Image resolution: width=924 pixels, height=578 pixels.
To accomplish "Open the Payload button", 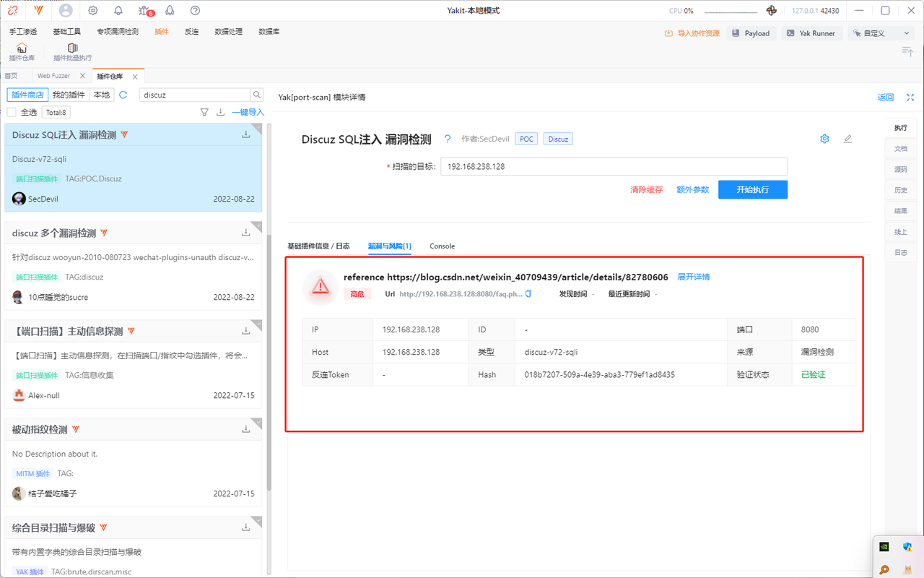I will [751, 33].
